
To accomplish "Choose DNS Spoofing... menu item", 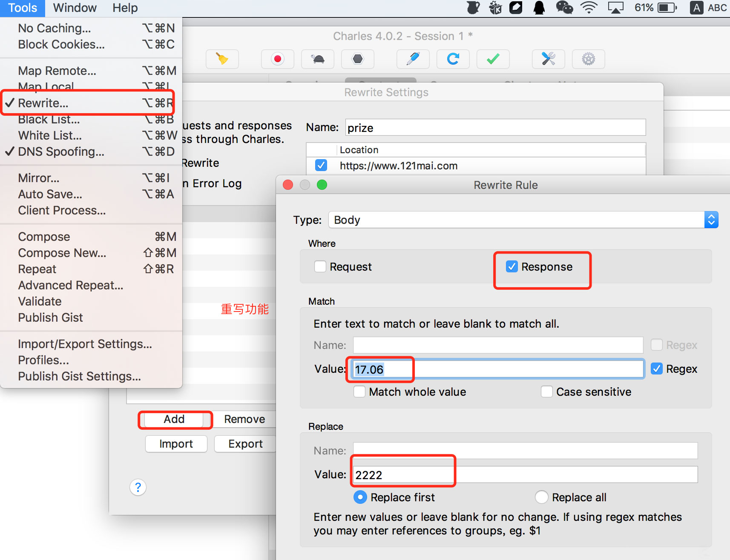I will coord(91,151).
